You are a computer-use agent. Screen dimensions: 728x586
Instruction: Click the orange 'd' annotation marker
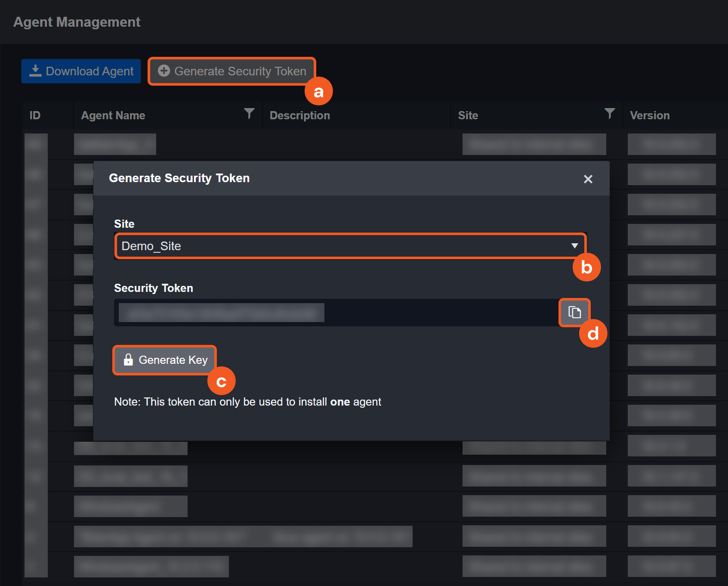click(593, 334)
